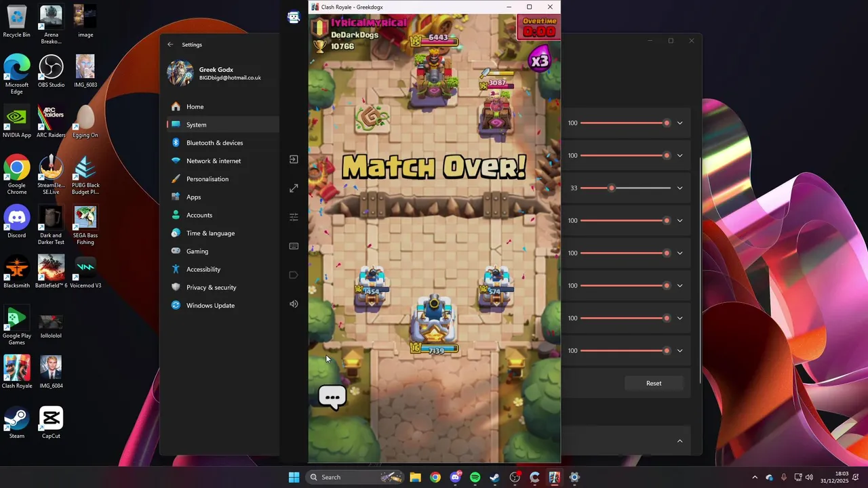Click the first slider set to 100
868x488 pixels.
[x=625, y=123]
